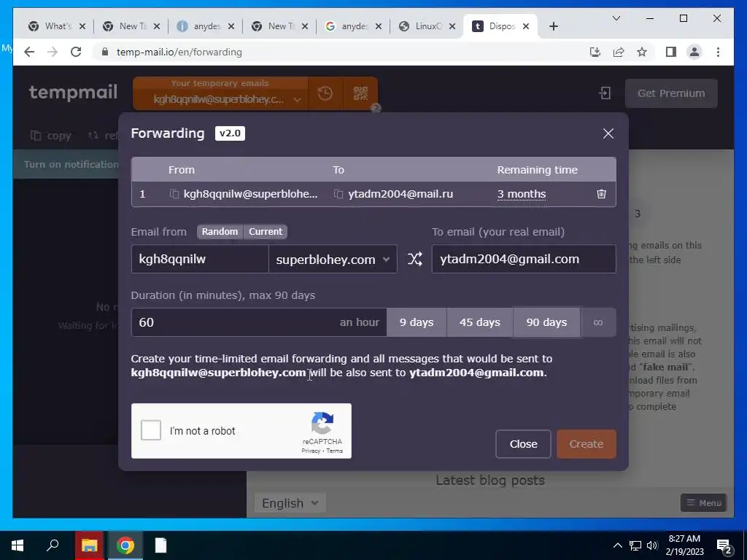Image resolution: width=747 pixels, height=560 pixels.
Task: Open the share this page icon
Action: coord(619,52)
